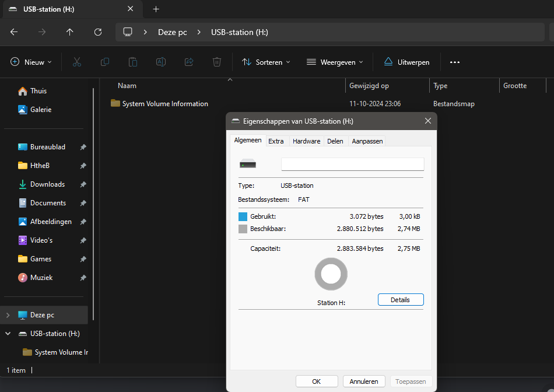
Task: Switch to the Algemeen tab
Action: pos(248,141)
